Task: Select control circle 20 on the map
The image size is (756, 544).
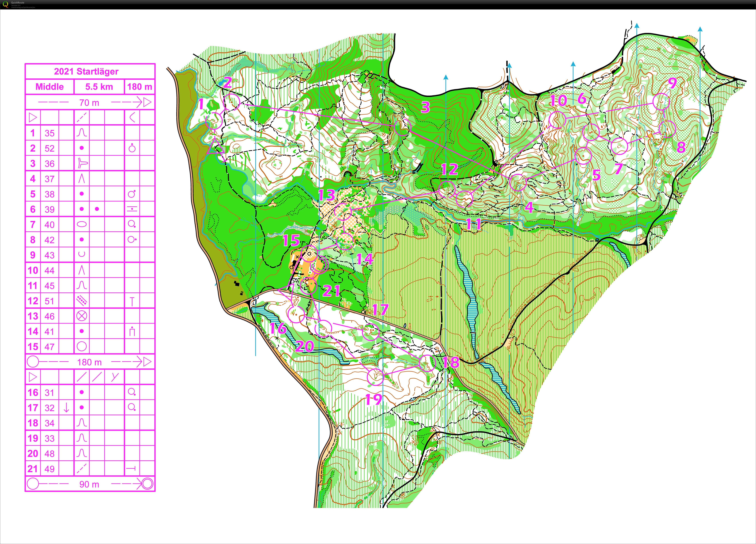Action: click(323, 329)
